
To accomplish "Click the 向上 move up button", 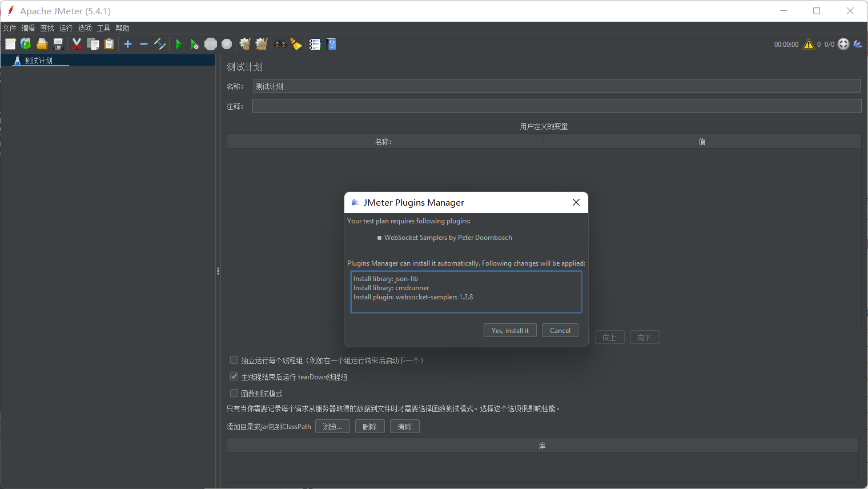I will pyautogui.click(x=610, y=338).
